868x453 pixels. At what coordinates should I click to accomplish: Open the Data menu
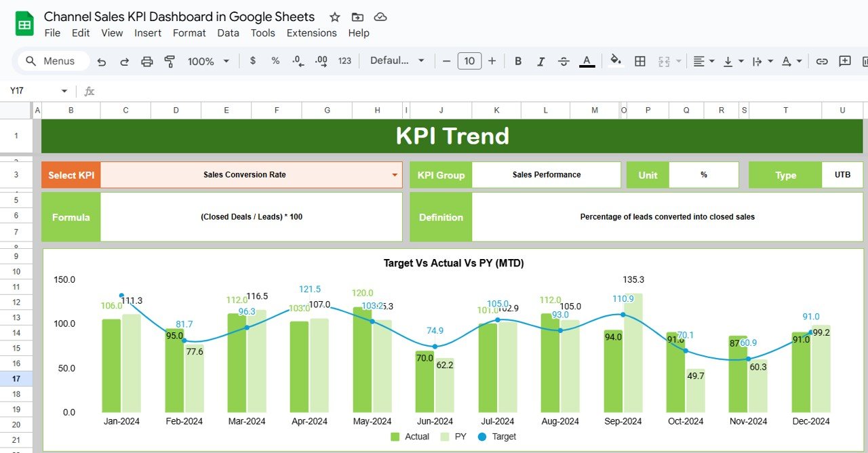[229, 33]
